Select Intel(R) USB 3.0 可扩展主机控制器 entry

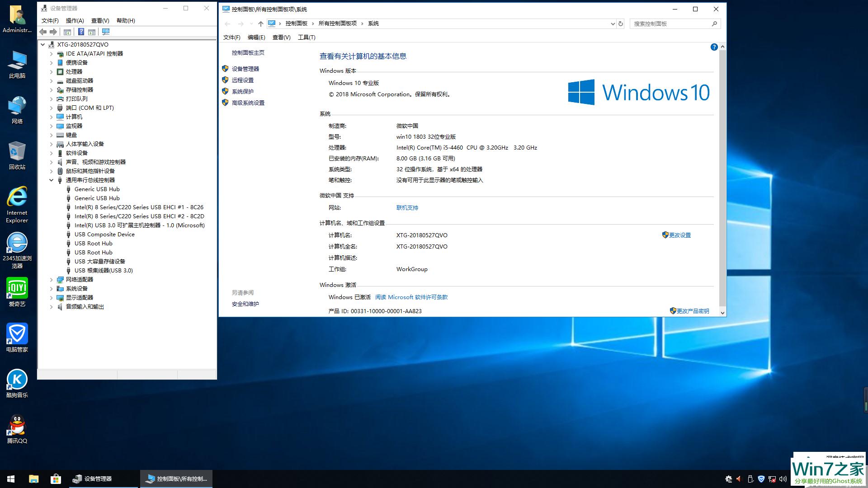click(140, 225)
